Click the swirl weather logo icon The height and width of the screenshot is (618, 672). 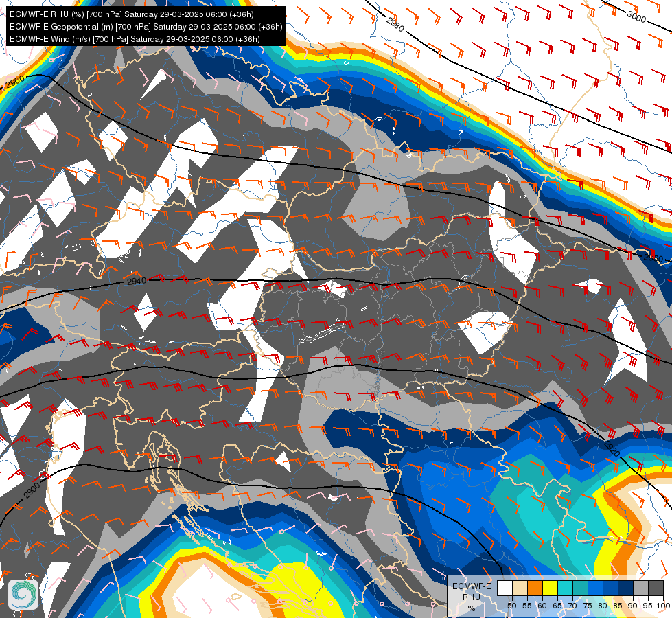point(23,595)
